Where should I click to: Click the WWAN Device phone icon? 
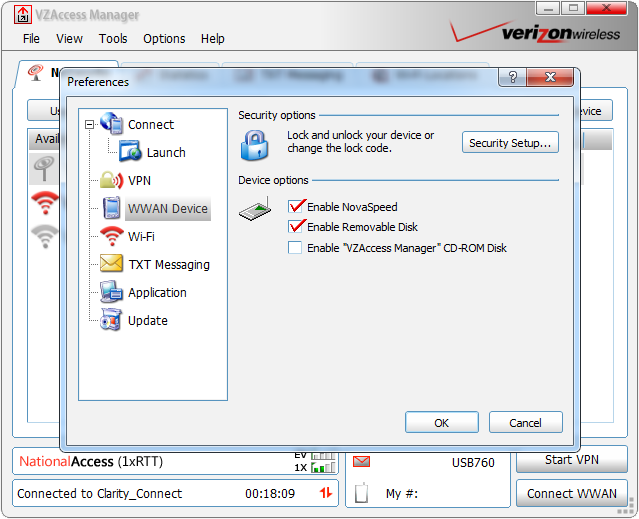(x=111, y=208)
